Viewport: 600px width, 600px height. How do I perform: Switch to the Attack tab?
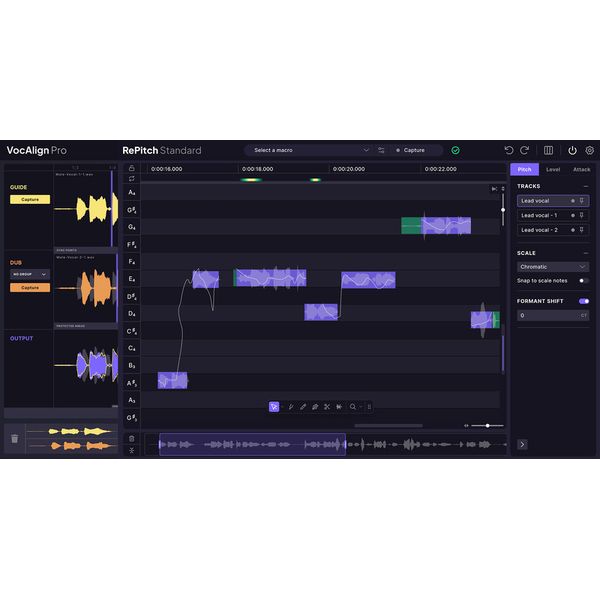[x=582, y=169]
